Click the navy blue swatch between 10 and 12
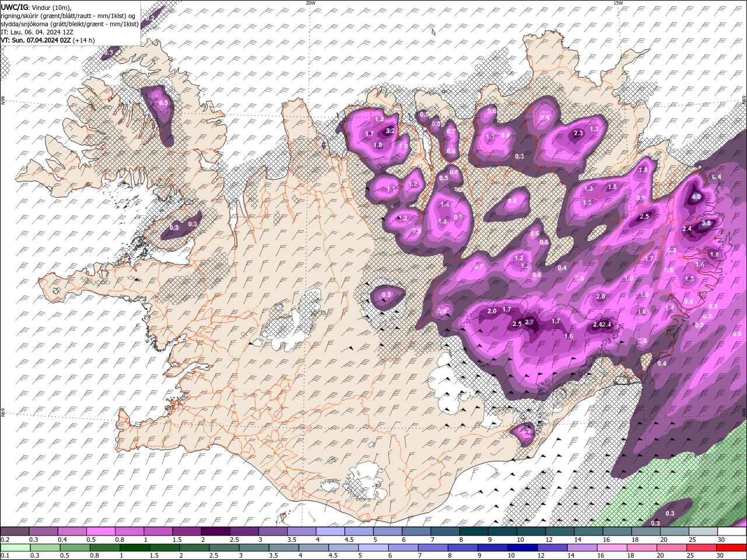747x560 pixels. (522, 548)
